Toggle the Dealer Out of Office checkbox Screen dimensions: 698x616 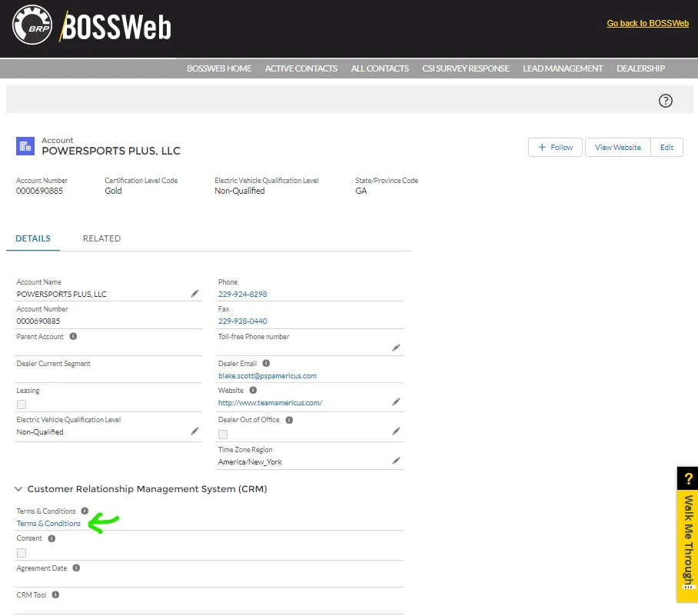(x=223, y=435)
